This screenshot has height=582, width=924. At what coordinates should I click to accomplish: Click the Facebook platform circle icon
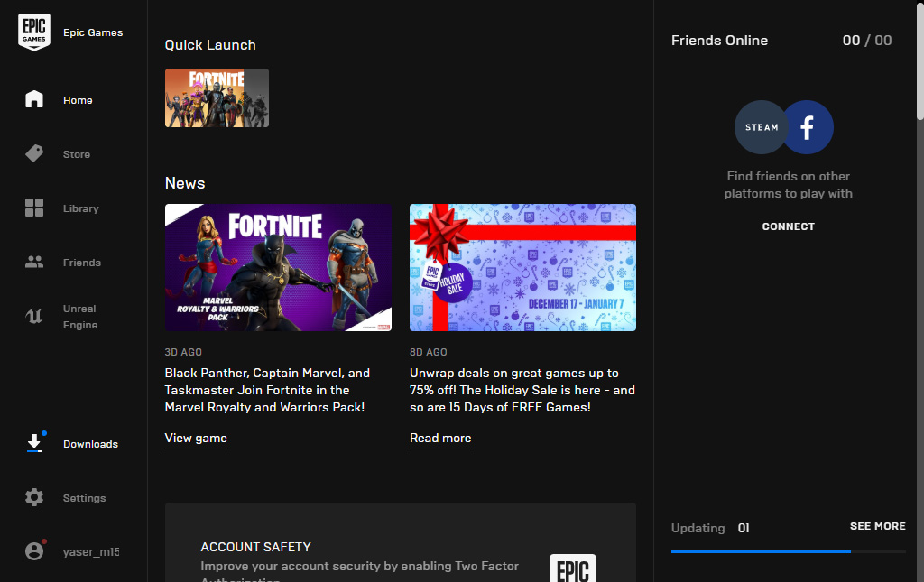pyautogui.click(x=808, y=127)
